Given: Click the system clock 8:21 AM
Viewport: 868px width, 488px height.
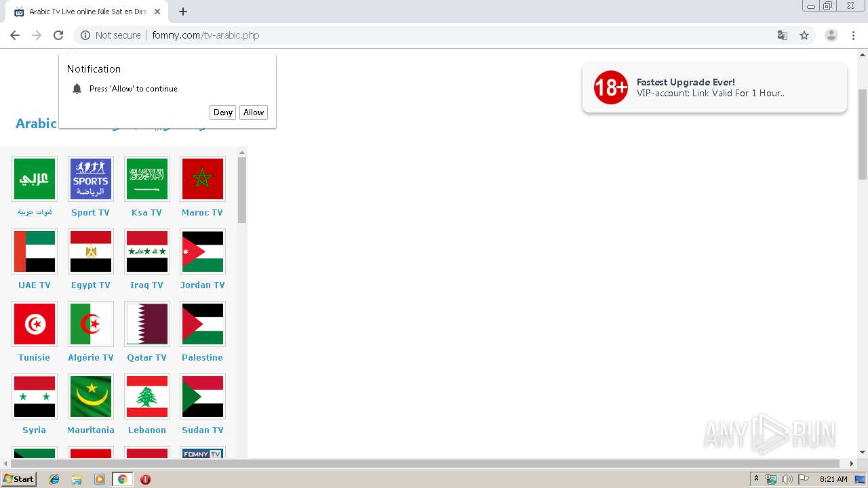Looking at the screenshot, I should 833,479.
